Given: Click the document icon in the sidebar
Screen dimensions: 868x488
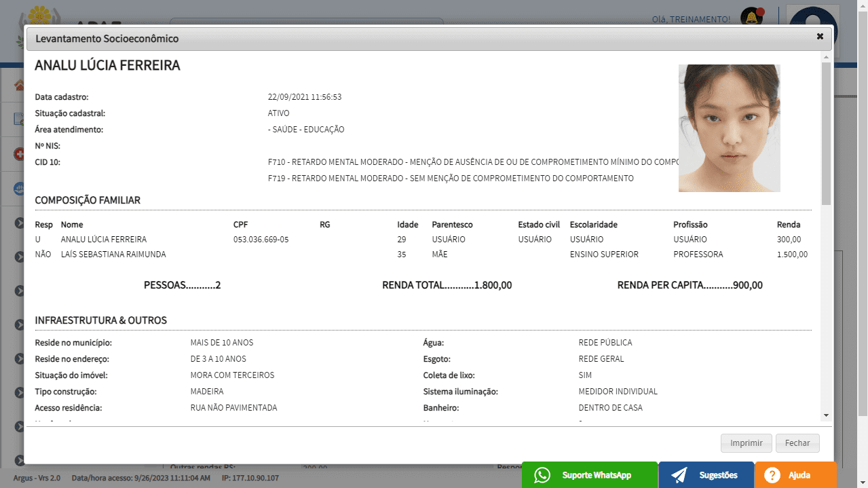Looking at the screenshot, I should pos(19,119).
